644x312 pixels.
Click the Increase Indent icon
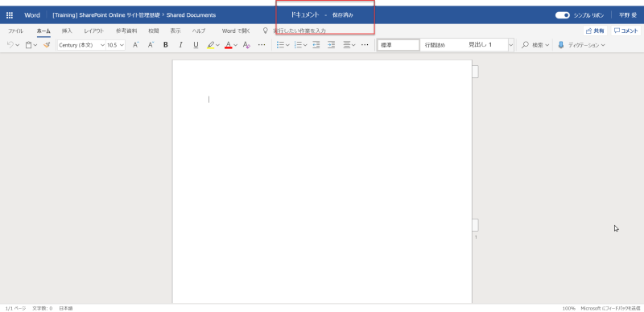[x=331, y=45]
